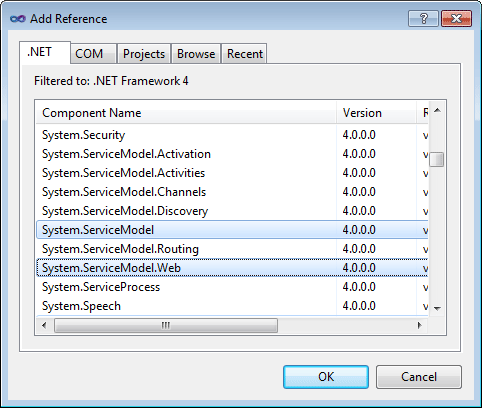Confirm selection with the OK button
This screenshot has height=408, width=482.
[x=326, y=377]
